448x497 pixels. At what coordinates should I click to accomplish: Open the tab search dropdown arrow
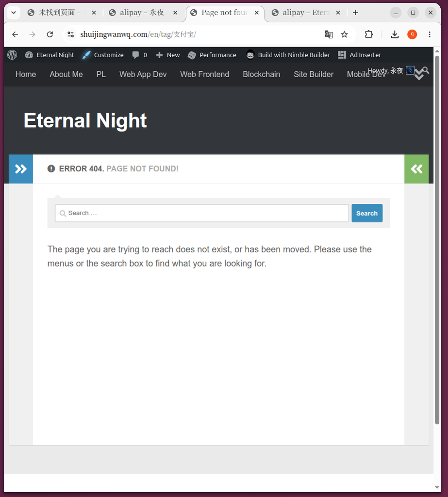(x=14, y=13)
